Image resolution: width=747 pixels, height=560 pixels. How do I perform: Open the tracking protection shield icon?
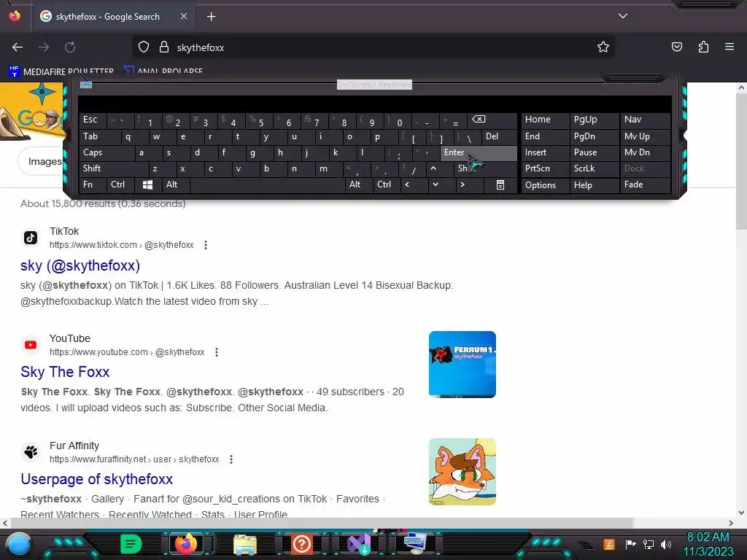144,47
